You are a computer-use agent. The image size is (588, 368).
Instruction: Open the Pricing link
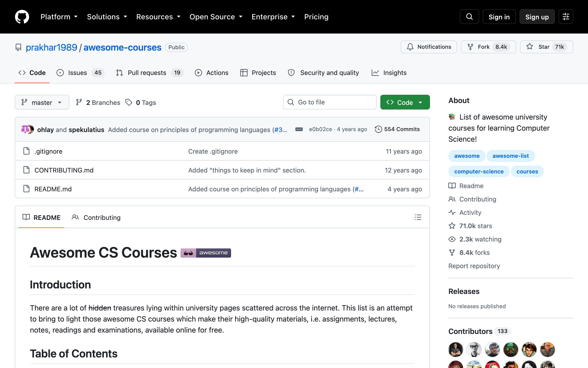pyautogui.click(x=316, y=17)
